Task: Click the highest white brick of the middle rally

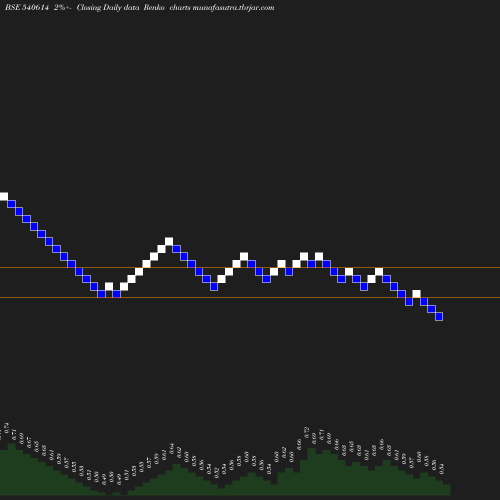Action: point(169,241)
